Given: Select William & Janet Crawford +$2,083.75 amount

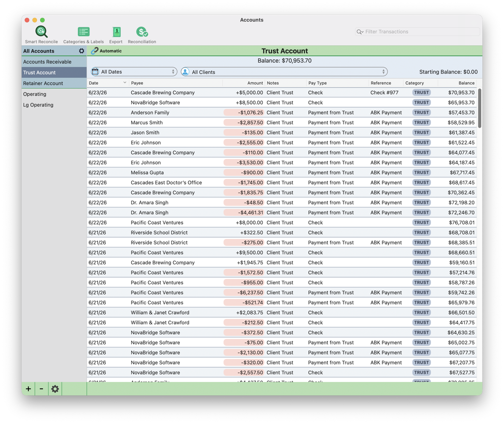Looking at the screenshot, I should point(250,312).
